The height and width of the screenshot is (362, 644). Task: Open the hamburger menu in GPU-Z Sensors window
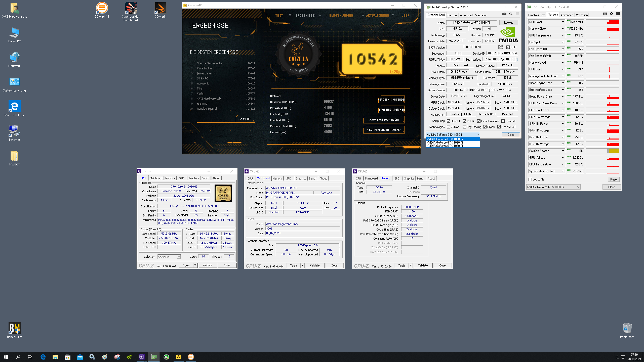pyautogui.click(x=618, y=14)
